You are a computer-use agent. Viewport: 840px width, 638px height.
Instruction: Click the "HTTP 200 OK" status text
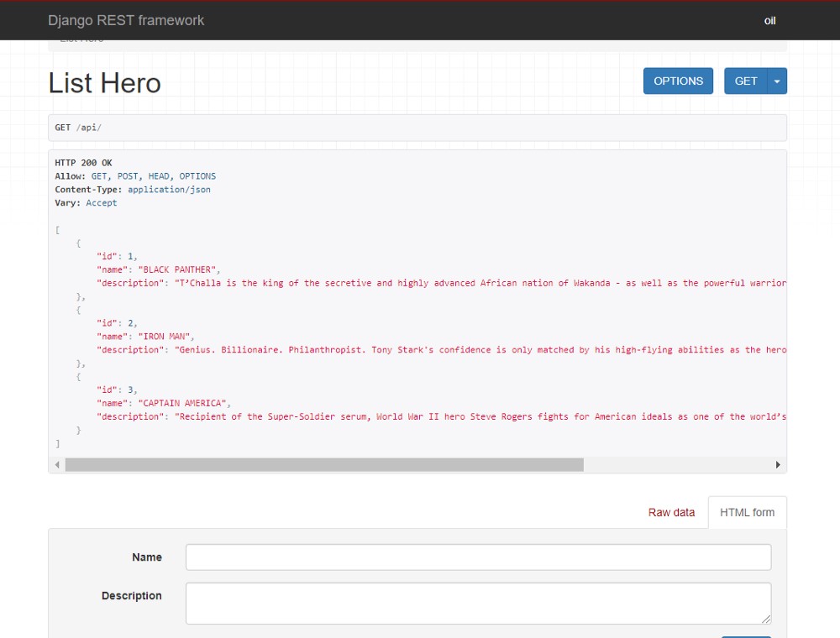point(83,163)
